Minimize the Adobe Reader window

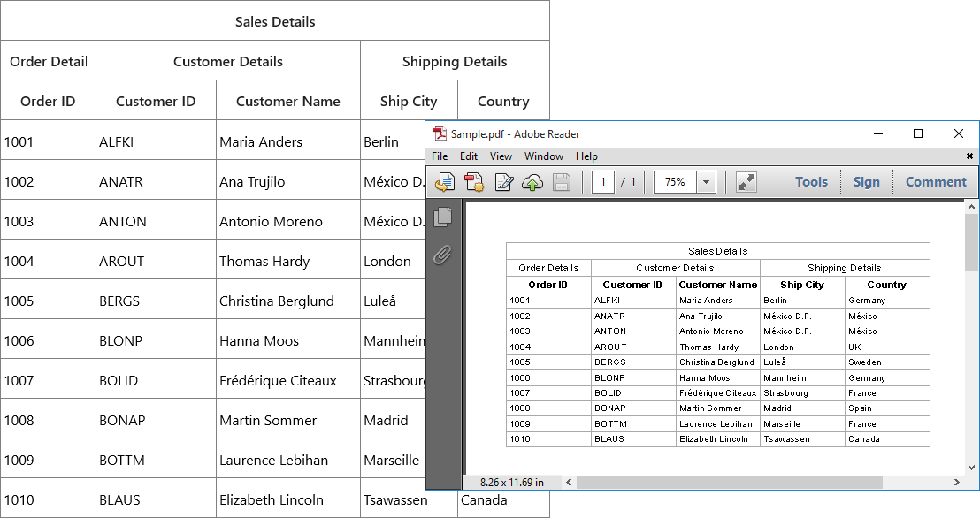click(x=878, y=133)
